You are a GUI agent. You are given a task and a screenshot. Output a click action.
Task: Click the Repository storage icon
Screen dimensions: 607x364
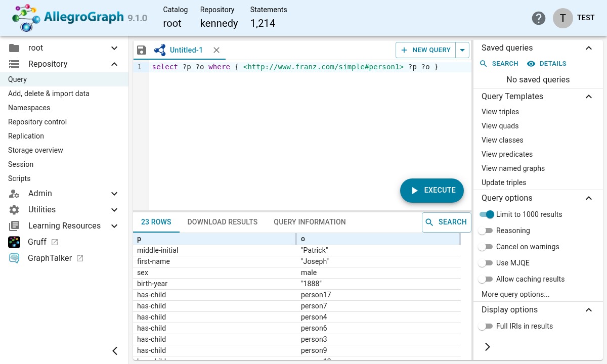pyautogui.click(x=14, y=64)
